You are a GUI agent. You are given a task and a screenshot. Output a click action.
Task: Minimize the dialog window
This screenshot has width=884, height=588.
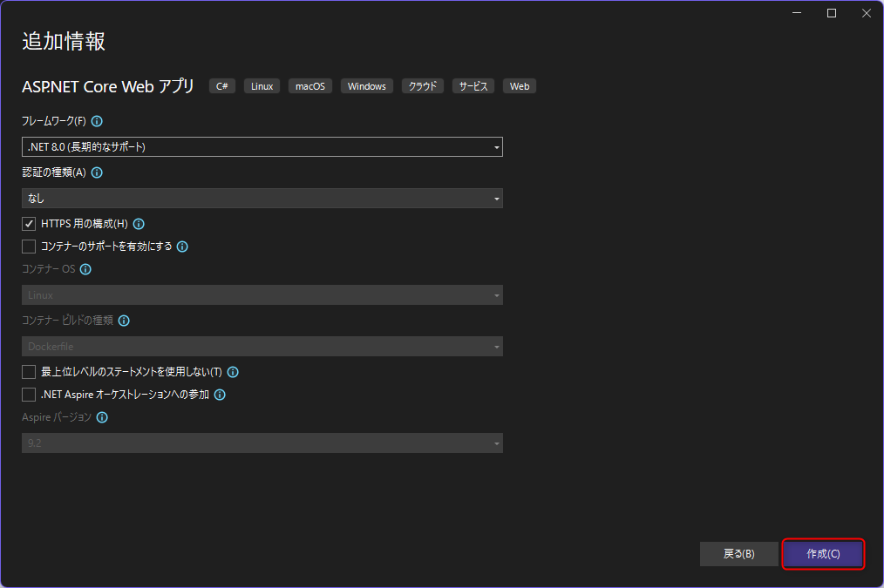[x=797, y=13]
